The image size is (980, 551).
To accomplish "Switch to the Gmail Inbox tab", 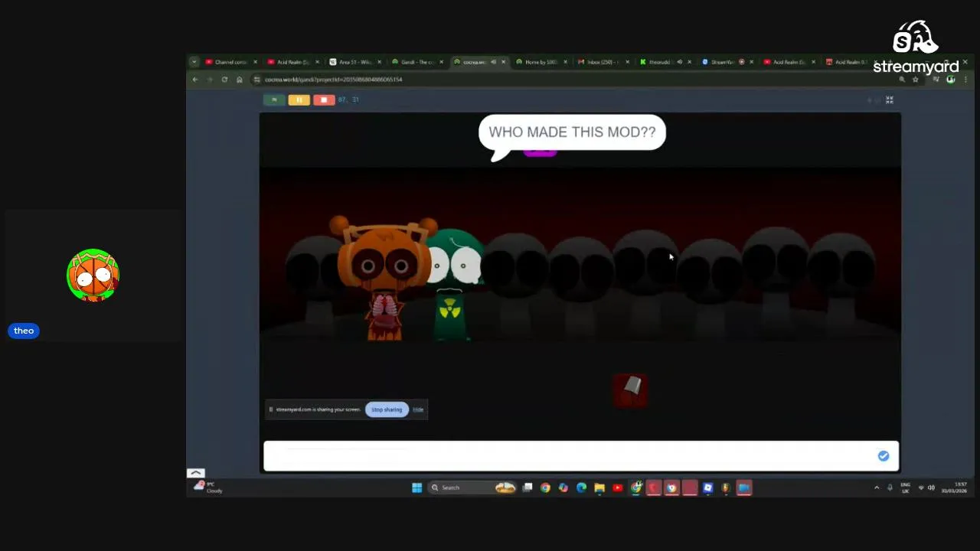I will pos(603,62).
